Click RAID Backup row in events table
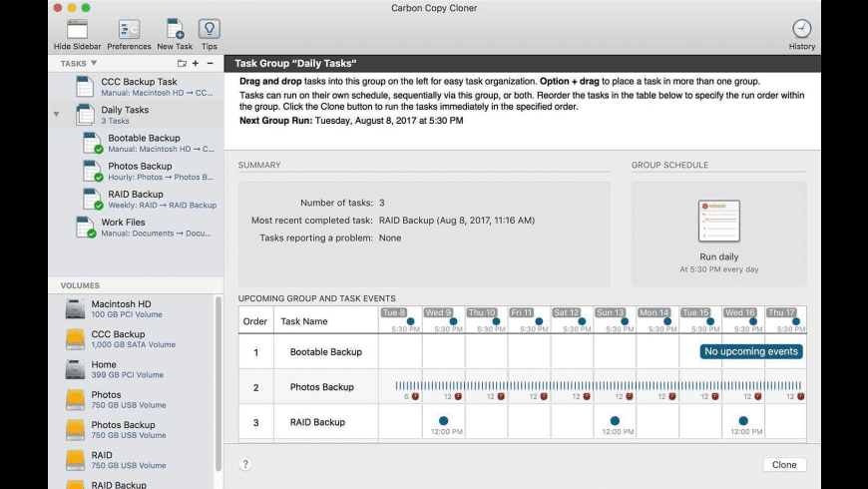This screenshot has width=868, height=489. point(522,422)
